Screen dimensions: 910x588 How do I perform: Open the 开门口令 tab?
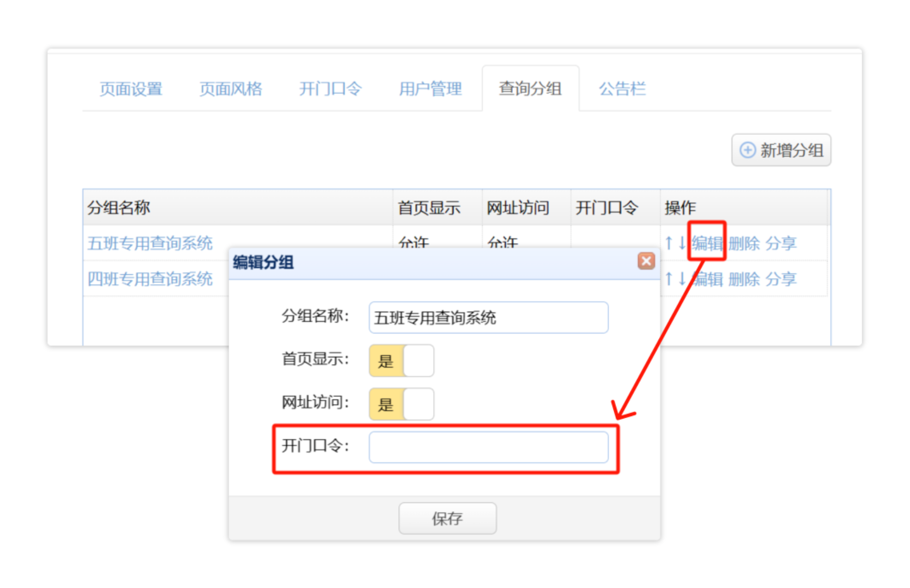click(x=330, y=89)
